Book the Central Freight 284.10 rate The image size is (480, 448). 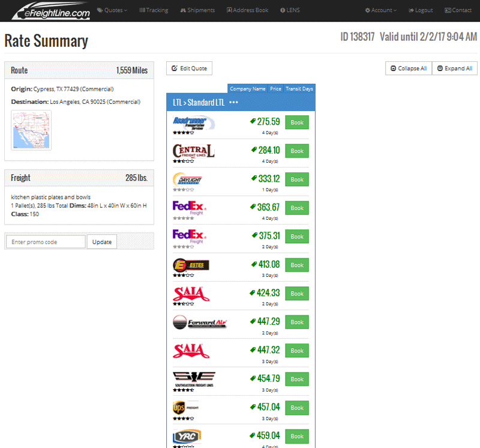pos(297,151)
